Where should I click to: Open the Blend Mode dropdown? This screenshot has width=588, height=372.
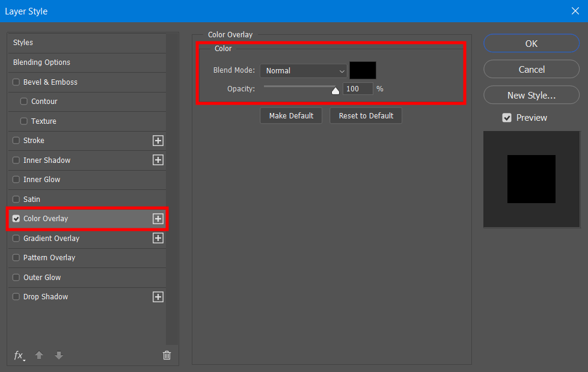click(304, 70)
